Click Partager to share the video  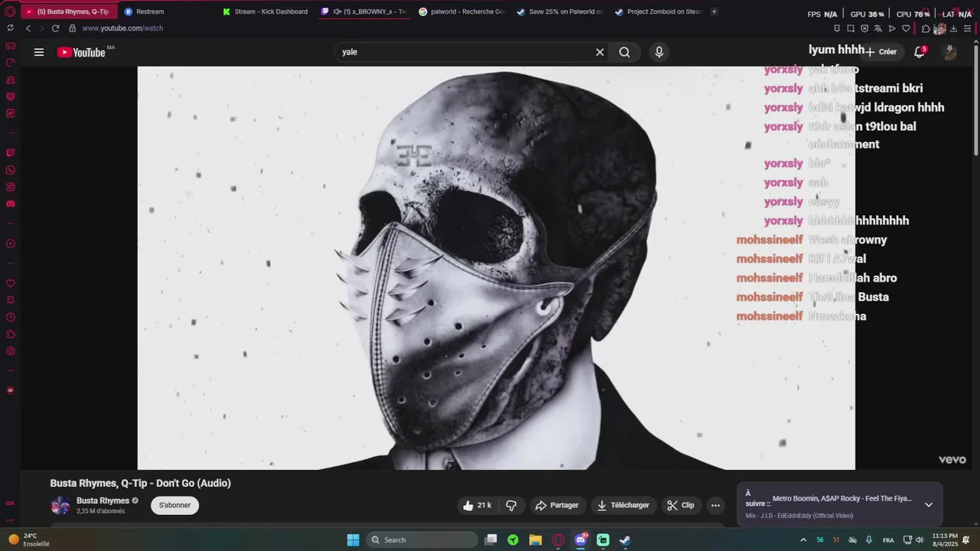(557, 505)
